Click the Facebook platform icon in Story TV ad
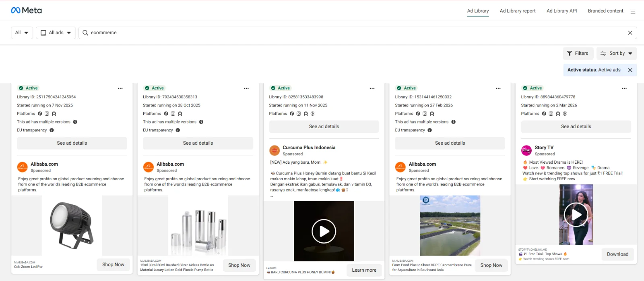The width and height of the screenshot is (644, 281). [544, 114]
